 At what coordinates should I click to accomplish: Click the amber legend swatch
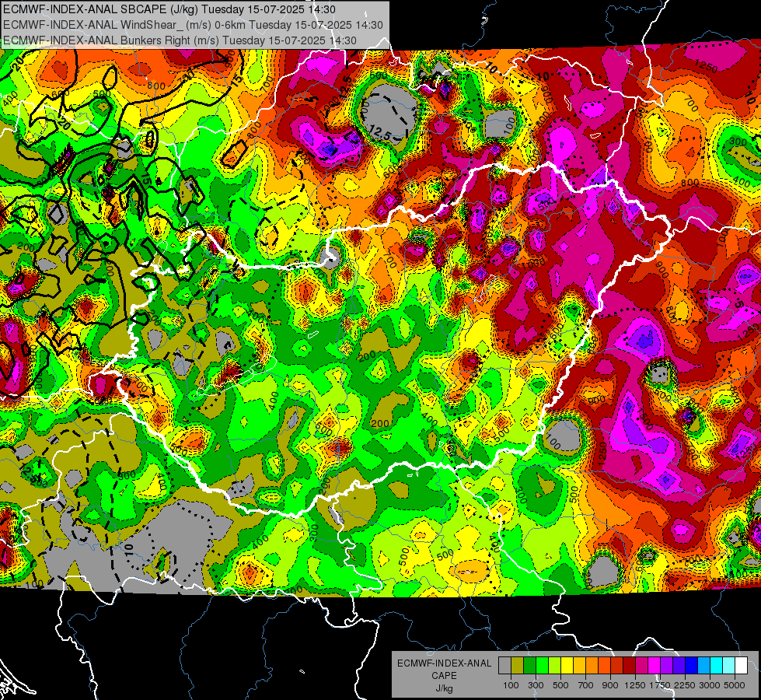click(x=580, y=666)
